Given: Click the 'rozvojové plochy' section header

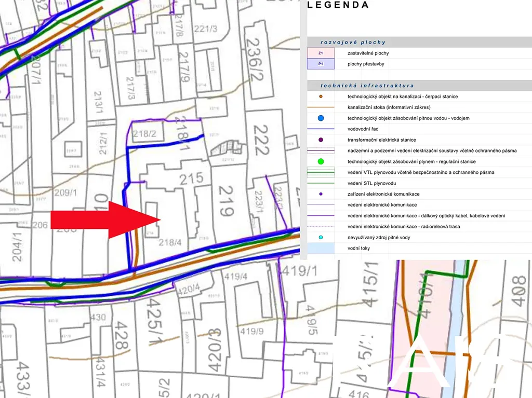Looking at the screenshot, I should click(x=353, y=43).
